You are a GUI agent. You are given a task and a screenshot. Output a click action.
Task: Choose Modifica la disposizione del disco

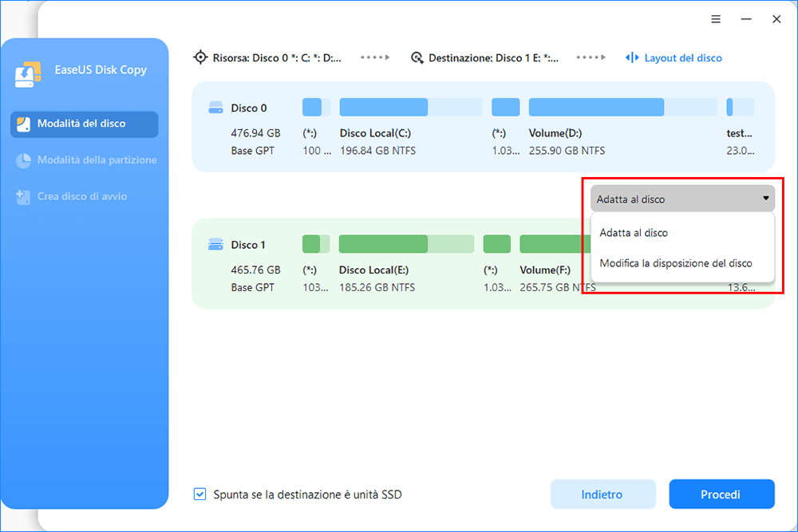click(x=682, y=263)
